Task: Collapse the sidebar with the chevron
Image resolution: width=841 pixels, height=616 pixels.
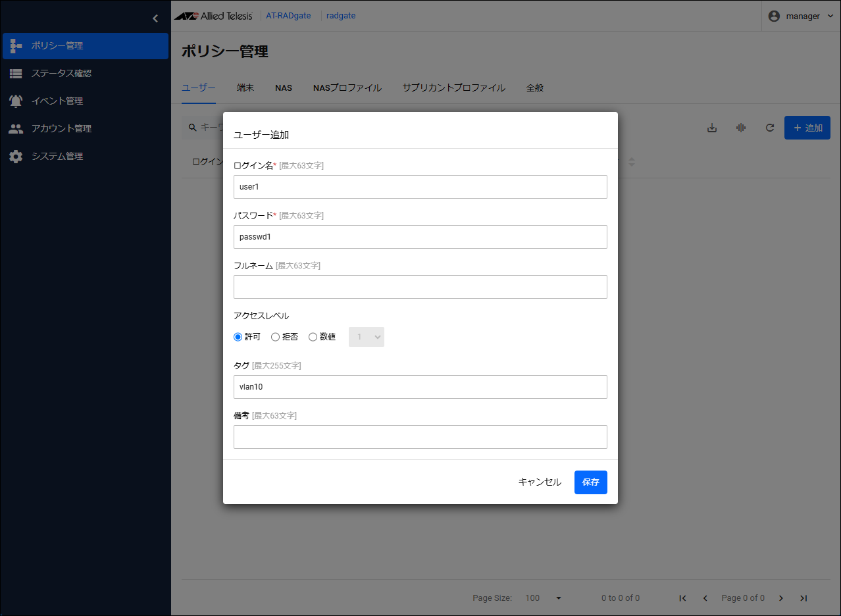Action: coord(155,18)
